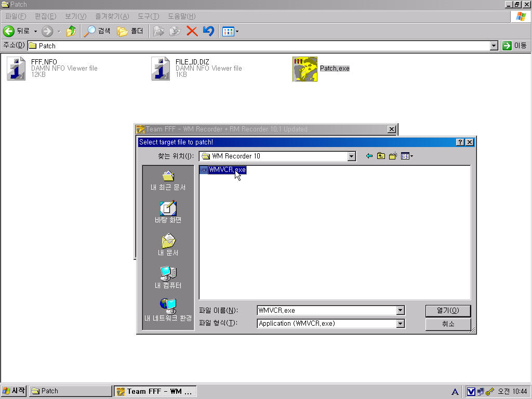Open the Forward history dropdown arrow
The image size is (532, 399).
59,31
